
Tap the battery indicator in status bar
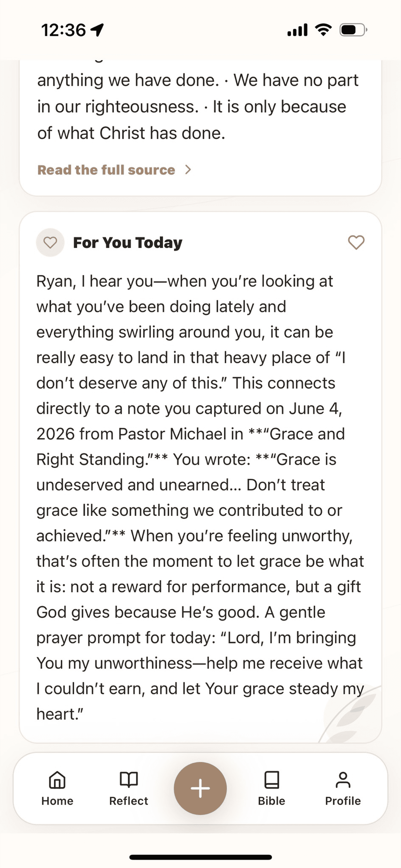point(353,30)
